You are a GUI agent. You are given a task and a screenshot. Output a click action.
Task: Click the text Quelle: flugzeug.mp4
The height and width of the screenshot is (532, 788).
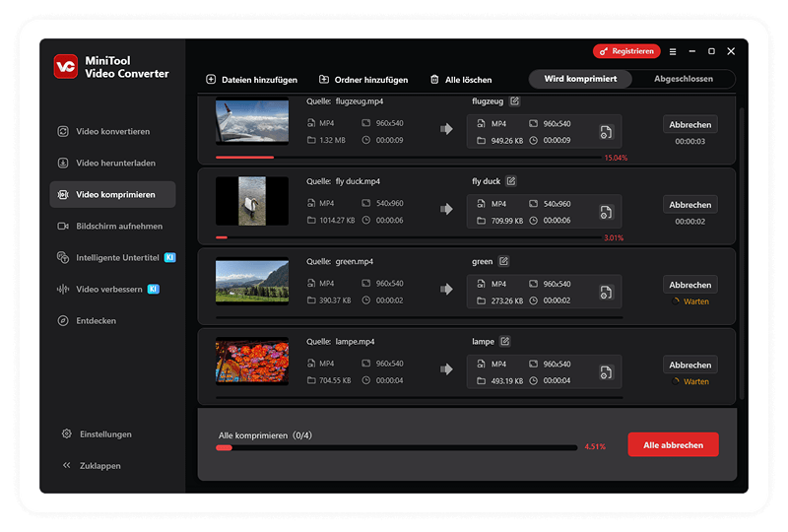[x=345, y=101]
